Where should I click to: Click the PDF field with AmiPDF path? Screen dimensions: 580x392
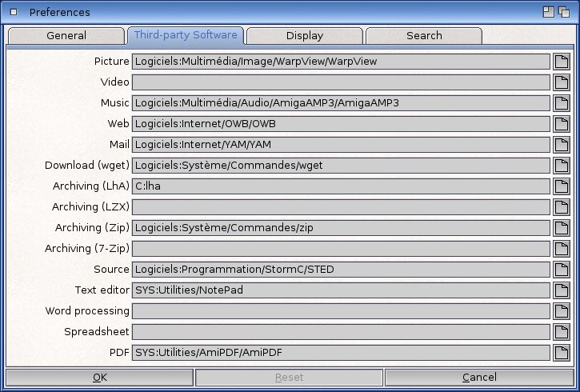[x=341, y=353]
